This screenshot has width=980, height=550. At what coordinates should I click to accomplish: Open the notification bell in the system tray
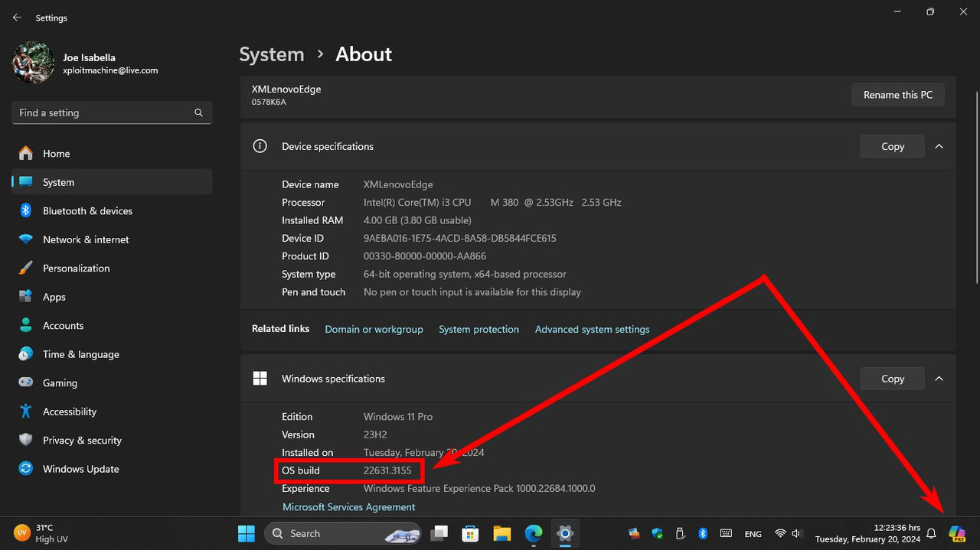click(x=931, y=533)
